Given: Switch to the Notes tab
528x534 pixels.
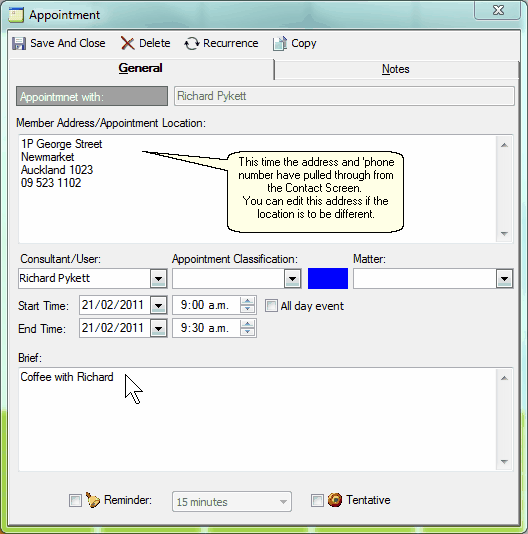Looking at the screenshot, I should (x=396, y=69).
